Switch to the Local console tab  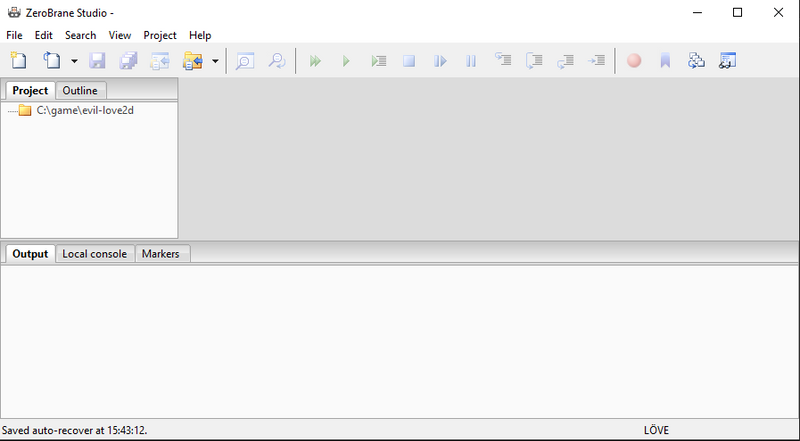[95, 254]
